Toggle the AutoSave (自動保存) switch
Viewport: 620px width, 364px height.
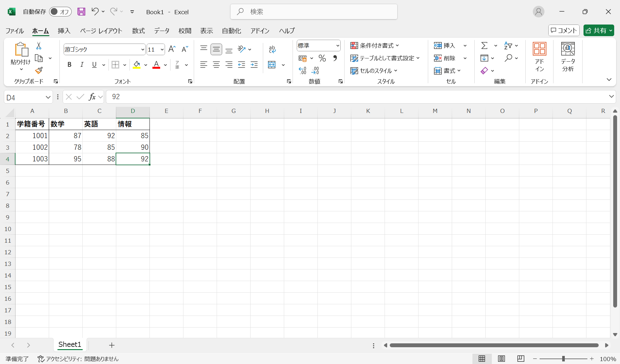click(60, 12)
